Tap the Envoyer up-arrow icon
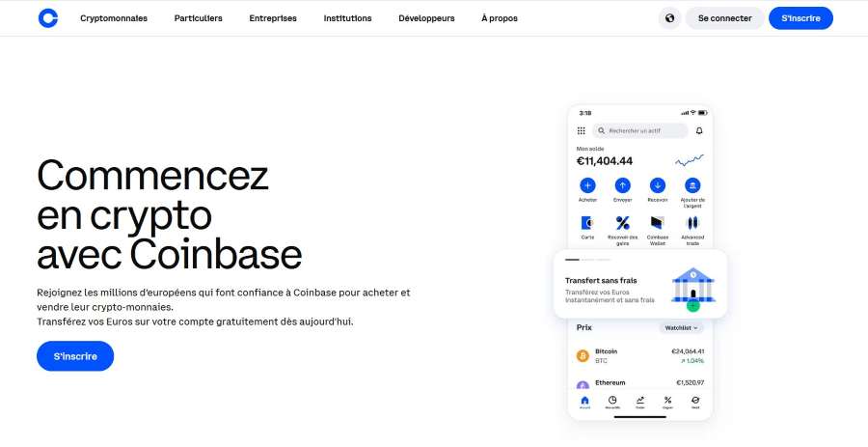This screenshot has height=447, width=868. coord(622,185)
